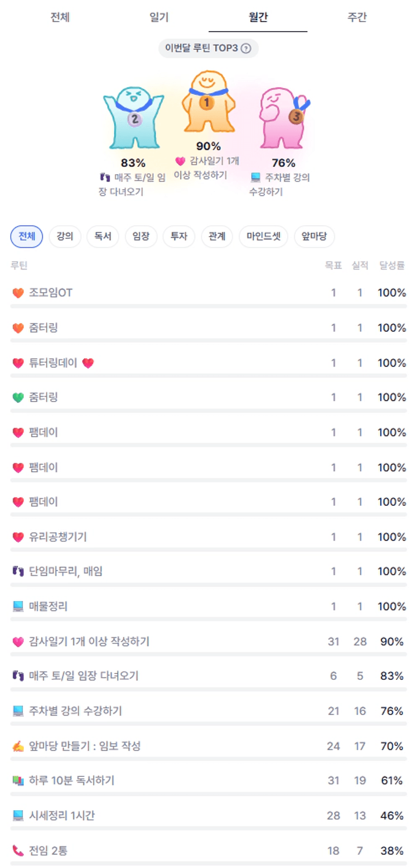Filter routines by 투자 chip
The image size is (416, 868).
click(179, 236)
